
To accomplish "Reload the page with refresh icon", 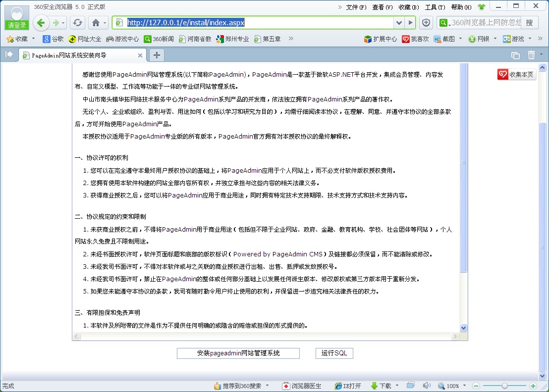I will 77,23.
